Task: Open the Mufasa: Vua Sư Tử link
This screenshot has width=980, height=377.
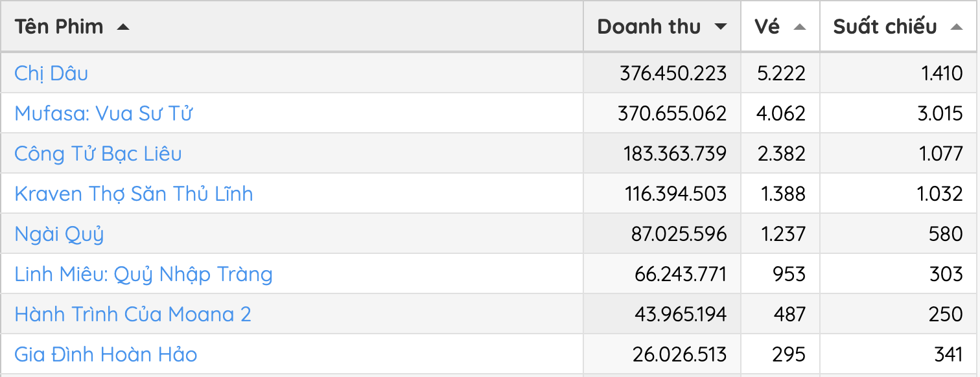Action: [x=104, y=113]
